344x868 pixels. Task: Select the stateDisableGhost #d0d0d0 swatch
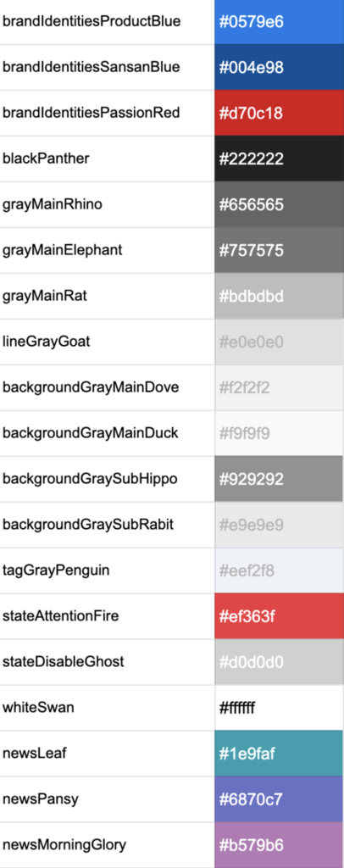tap(280, 662)
